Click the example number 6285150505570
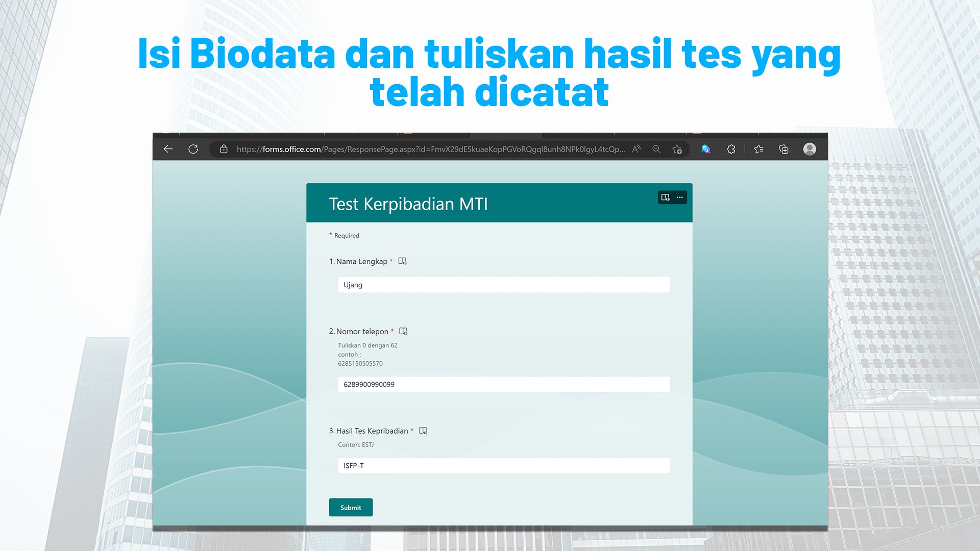Viewport: 980px width, 551px height. 360,363
